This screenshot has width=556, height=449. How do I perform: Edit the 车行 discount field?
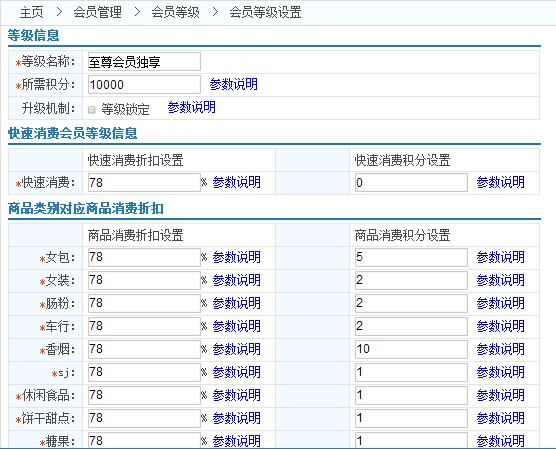click(144, 326)
